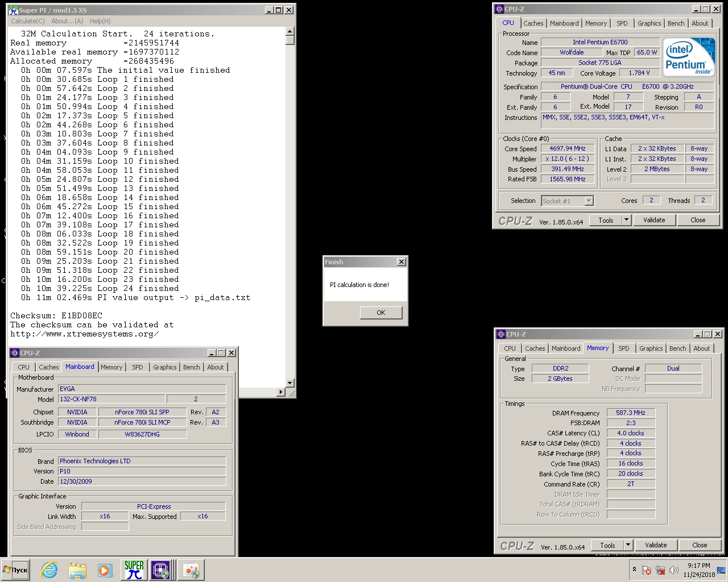Launch Windows Media Player from the taskbar
Viewport: 728px width, 582px height.
pos(104,570)
